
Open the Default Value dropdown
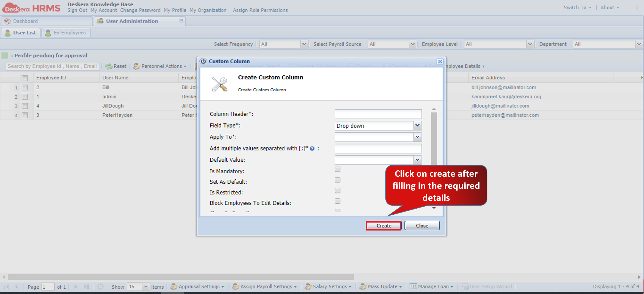click(x=417, y=160)
